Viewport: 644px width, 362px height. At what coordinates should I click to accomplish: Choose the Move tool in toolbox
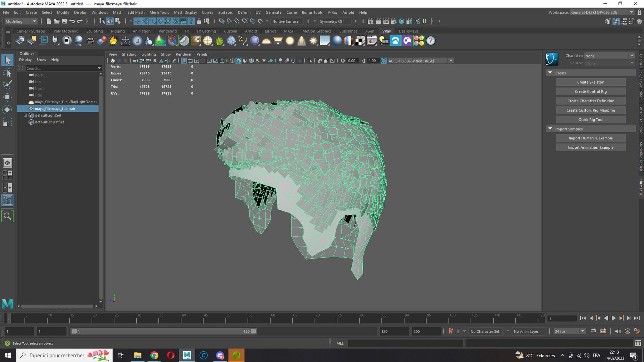[x=7, y=97]
